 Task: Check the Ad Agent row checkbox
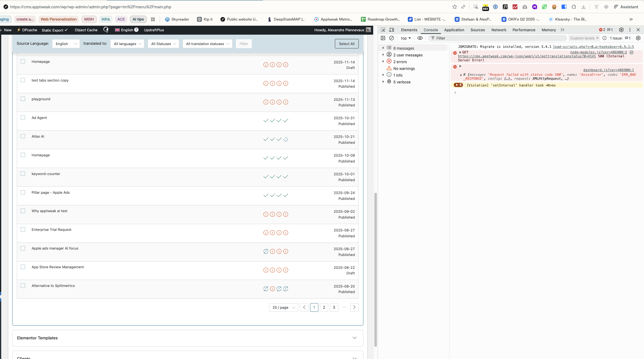tap(23, 118)
